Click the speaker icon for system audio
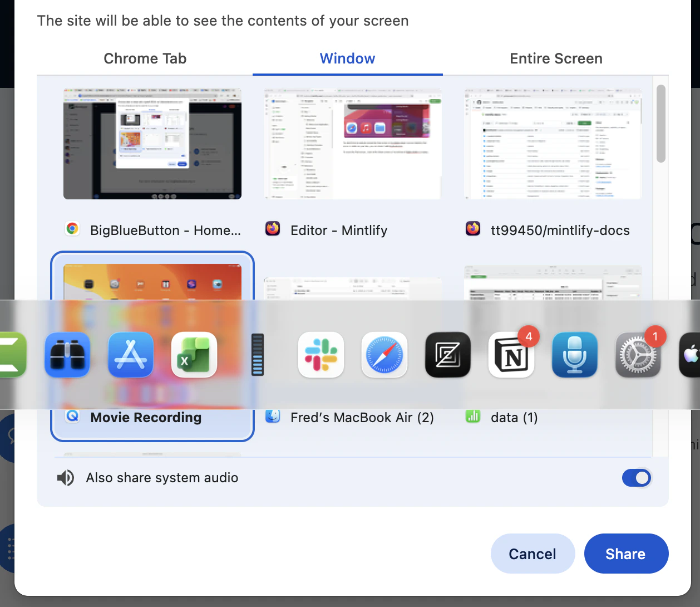Screen dimensions: 700x607 66,478
